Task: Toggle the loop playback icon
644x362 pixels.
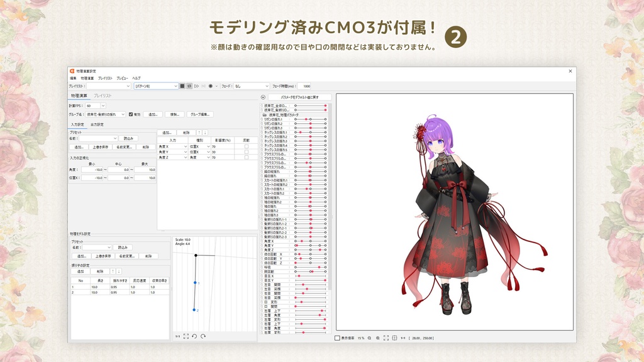Action: (x=189, y=86)
